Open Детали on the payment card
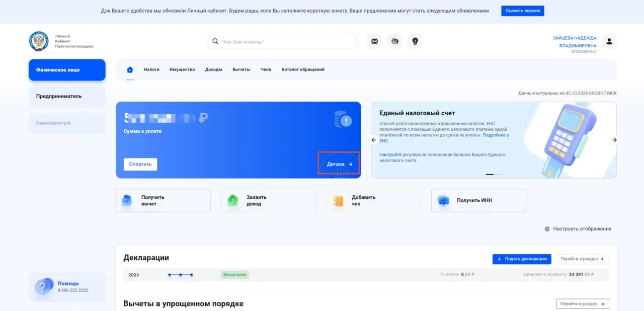The height and width of the screenshot is (311, 644). tap(339, 164)
